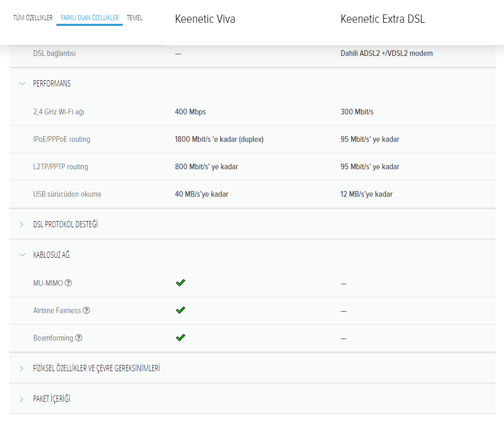
Task: Click the KABLOSUZ AĞ section heading
Action: 51,255
